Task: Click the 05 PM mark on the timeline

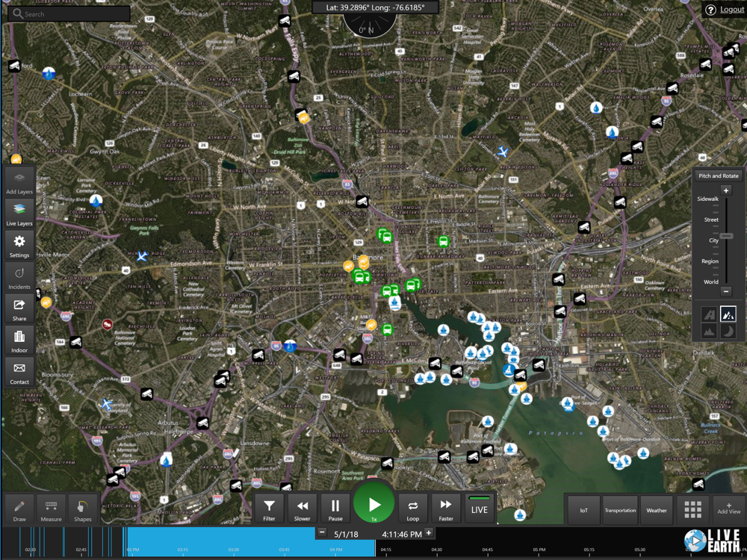Action: point(539,550)
